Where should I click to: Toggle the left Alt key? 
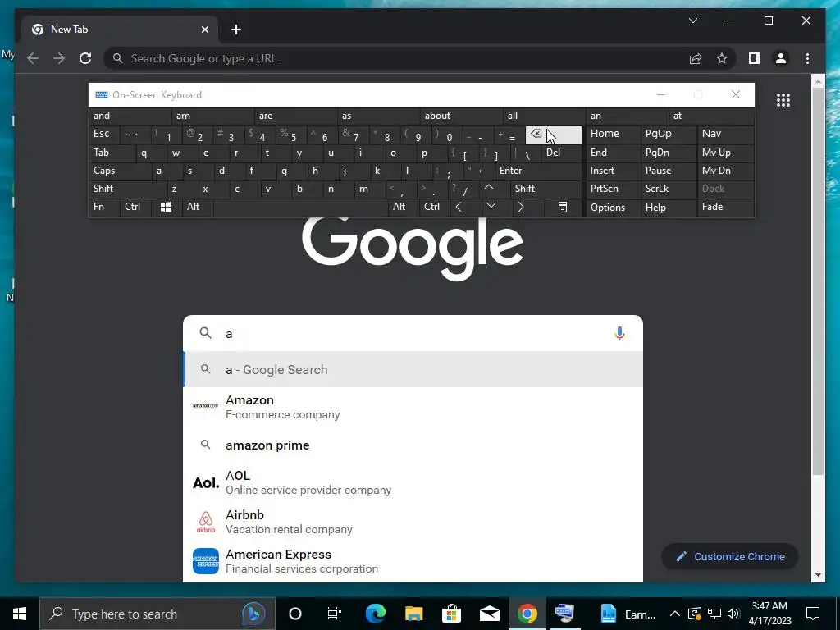coord(197,208)
